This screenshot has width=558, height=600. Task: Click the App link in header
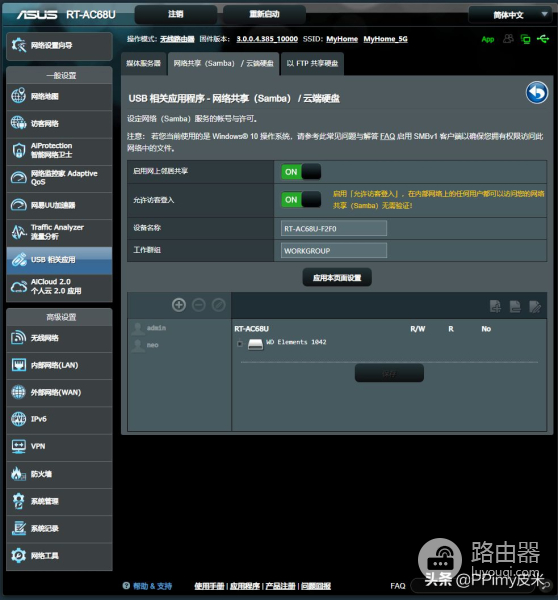pyautogui.click(x=488, y=39)
